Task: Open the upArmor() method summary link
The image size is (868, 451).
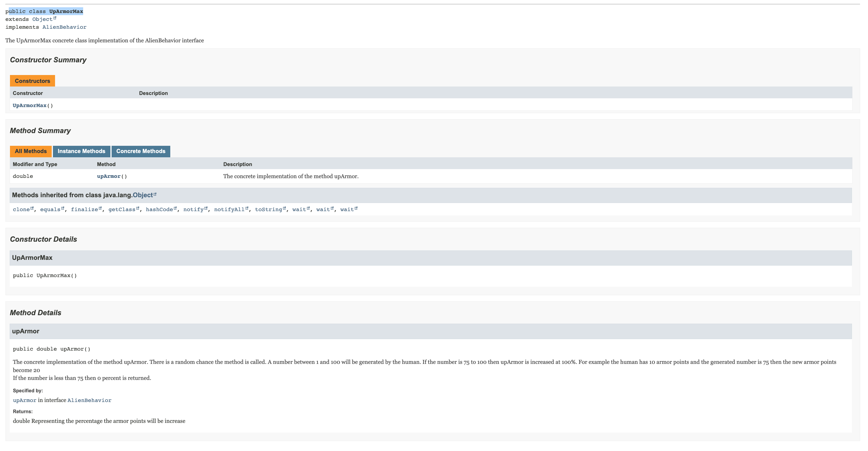Action: point(109,176)
